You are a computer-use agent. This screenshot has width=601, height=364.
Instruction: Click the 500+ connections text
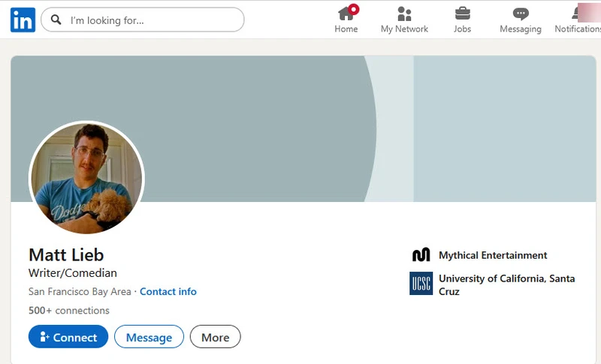69,311
